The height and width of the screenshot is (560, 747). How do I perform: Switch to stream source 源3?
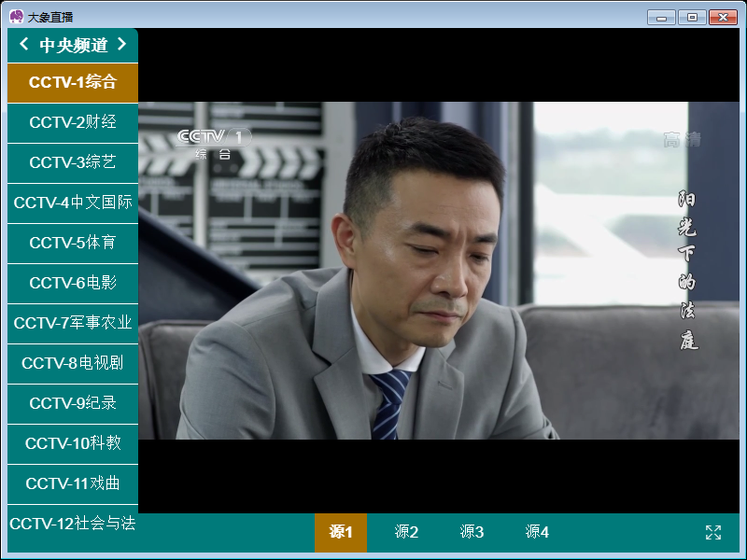472,532
